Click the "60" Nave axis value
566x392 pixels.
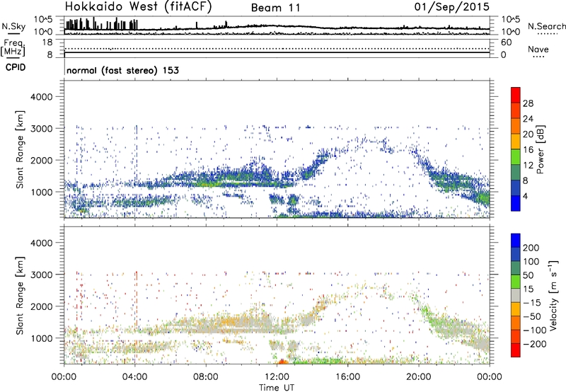click(x=506, y=42)
